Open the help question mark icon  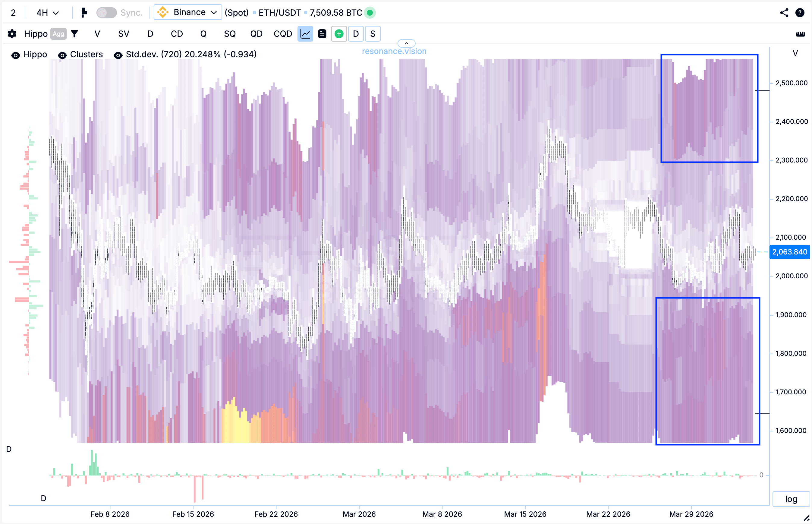(800, 13)
